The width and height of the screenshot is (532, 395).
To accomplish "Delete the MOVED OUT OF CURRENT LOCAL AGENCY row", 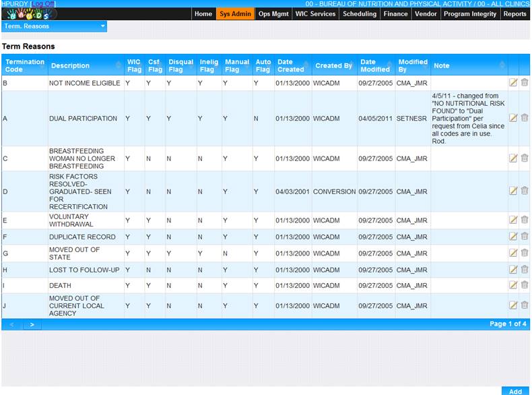I will pyautogui.click(x=525, y=305).
